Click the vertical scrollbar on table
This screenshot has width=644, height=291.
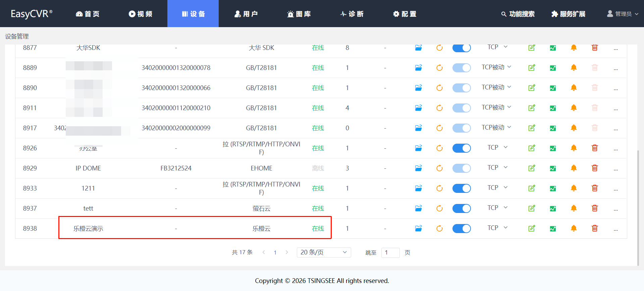tap(638, 208)
